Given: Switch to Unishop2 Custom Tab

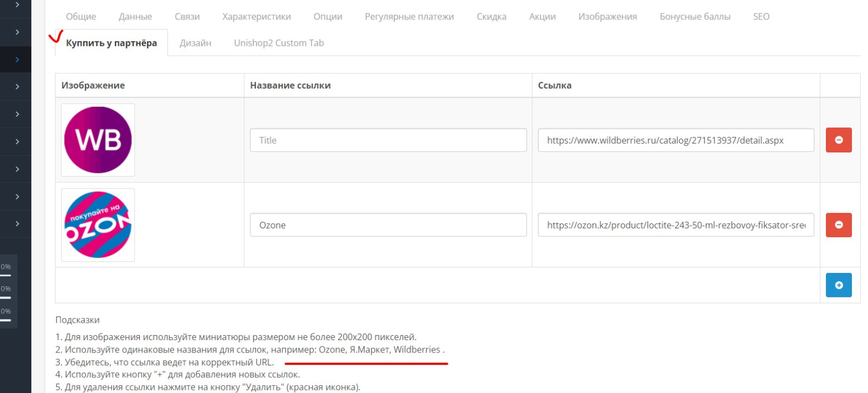Looking at the screenshot, I should 279,43.
